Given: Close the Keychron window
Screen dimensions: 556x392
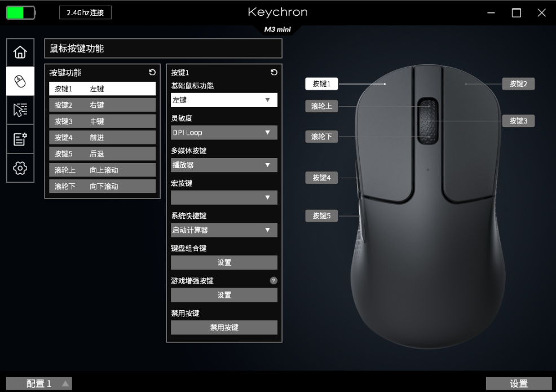Looking at the screenshot, I should click(541, 13).
